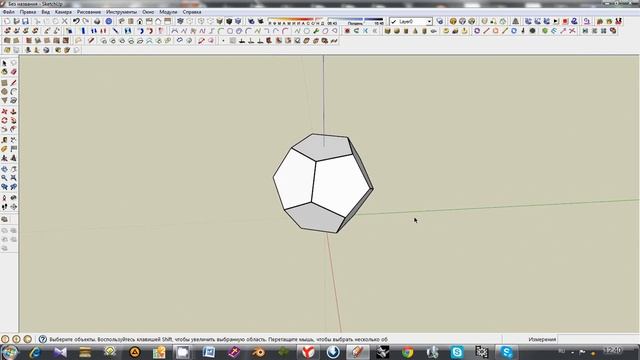
Task: Click the Delete X toolbar icon
Action: [x=64, y=21]
